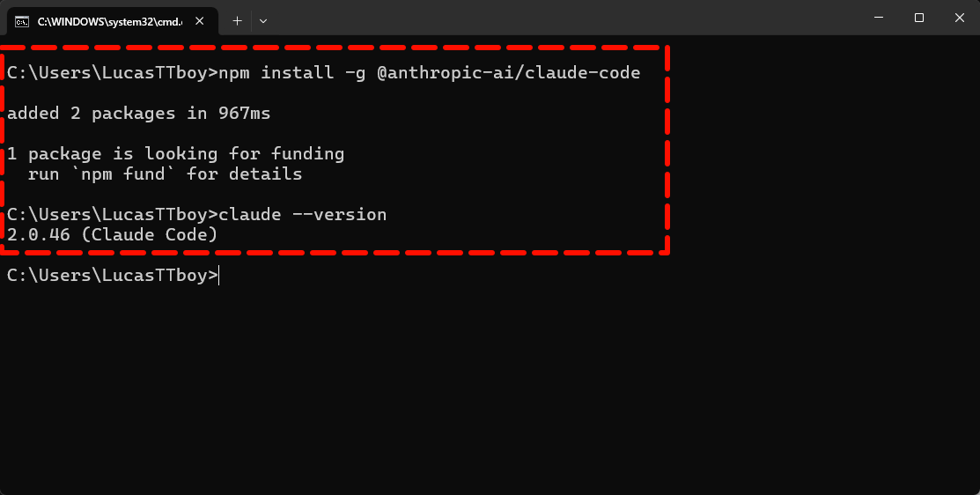Click the word 'install' in the npm command
Screen dimensions: 980x495
[297, 72]
